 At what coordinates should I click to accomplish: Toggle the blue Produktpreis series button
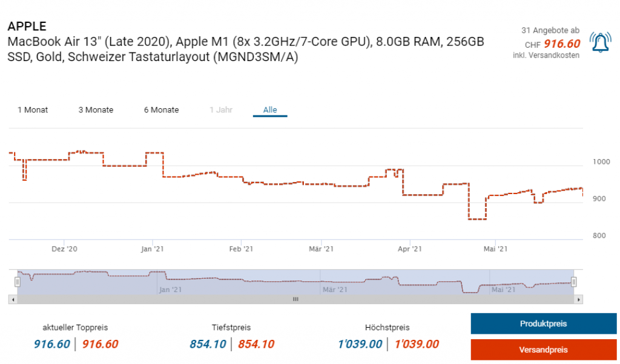[543, 323]
